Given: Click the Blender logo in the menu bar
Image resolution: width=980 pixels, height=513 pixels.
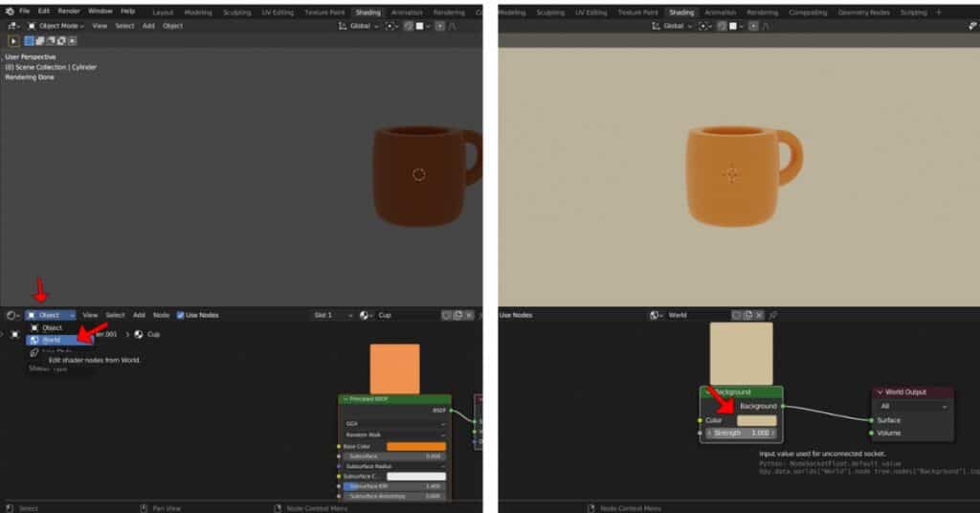Looking at the screenshot, I should [9, 11].
